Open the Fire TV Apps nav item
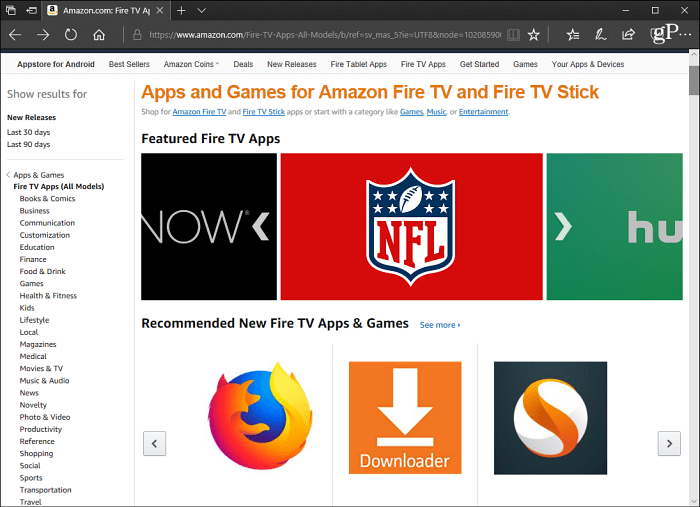Image resolution: width=700 pixels, height=507 pixels. 423,64
